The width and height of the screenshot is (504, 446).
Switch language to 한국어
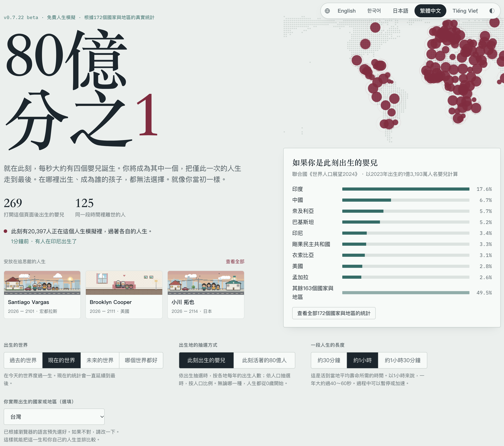coord(374,11)
